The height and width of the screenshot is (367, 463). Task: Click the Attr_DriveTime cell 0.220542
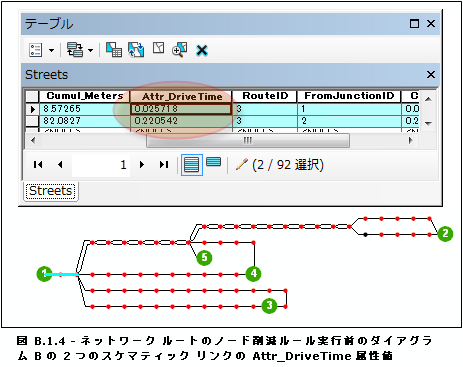(181, 121)
